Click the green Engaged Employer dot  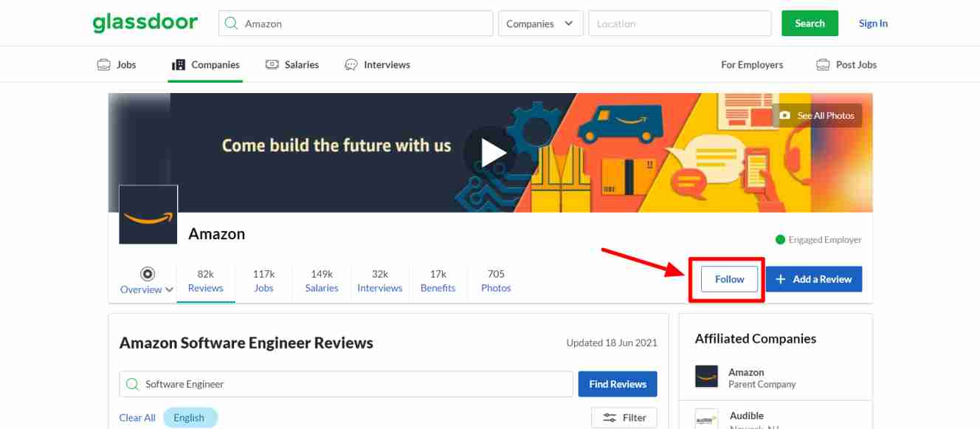780,239
